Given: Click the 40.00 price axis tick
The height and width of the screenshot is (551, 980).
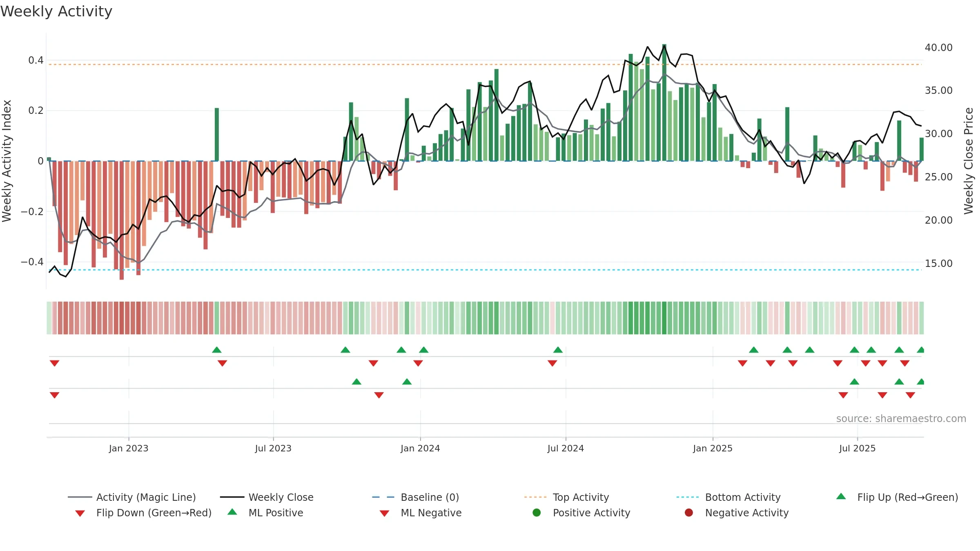Looking at the screenshot, I should click(x=939, y=47).
